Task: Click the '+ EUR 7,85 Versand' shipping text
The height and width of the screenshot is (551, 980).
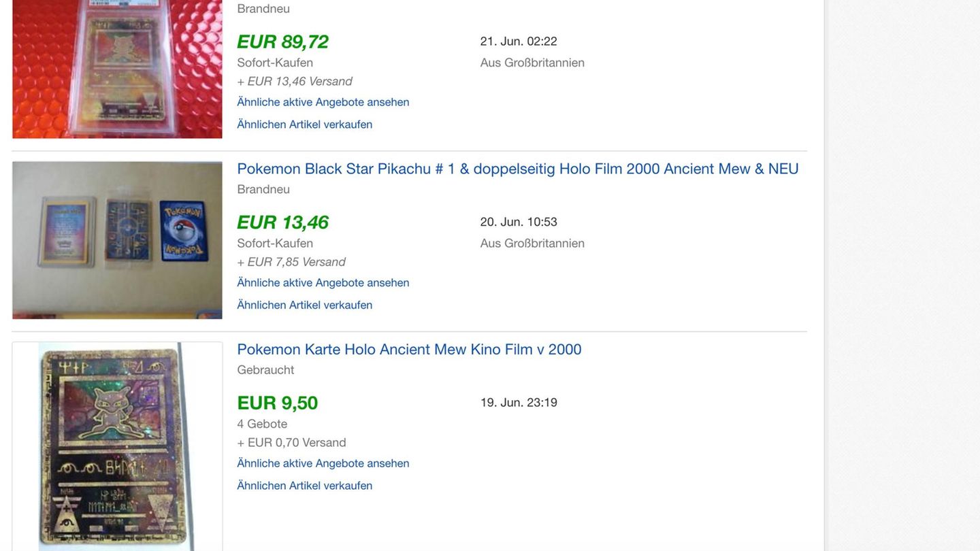Action: coord(291,263)
